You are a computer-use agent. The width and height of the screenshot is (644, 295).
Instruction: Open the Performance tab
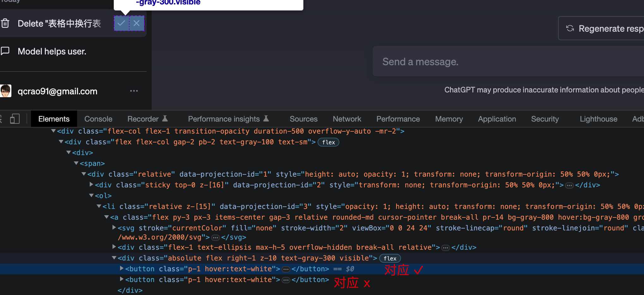click(x=398, y=119)
